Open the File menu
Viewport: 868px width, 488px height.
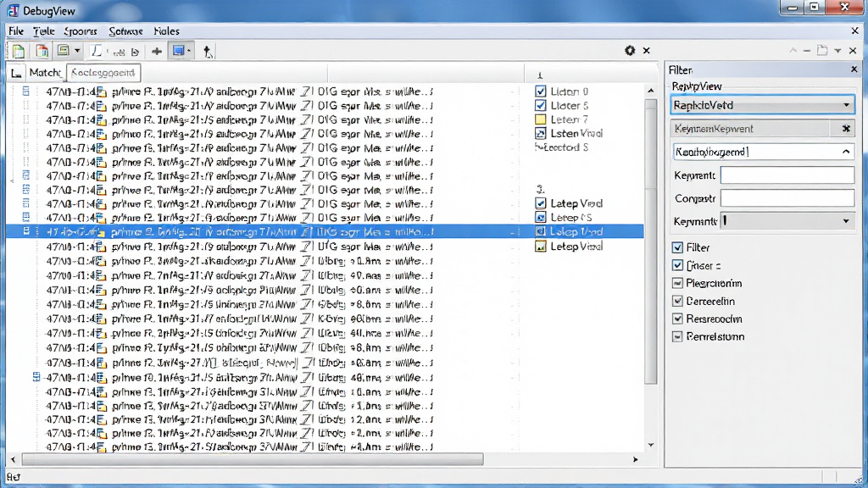point(15,31)
